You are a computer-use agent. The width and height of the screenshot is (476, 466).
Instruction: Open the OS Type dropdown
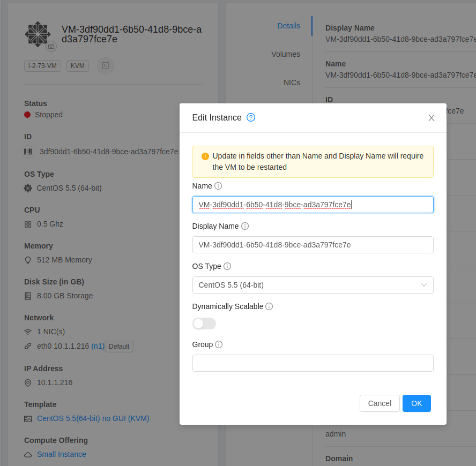[x=313, y=285]
